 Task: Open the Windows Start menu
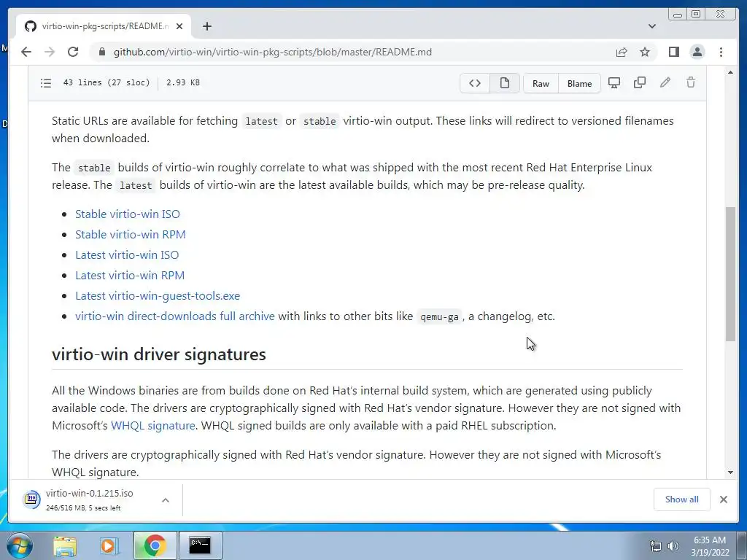pos(19,545)
